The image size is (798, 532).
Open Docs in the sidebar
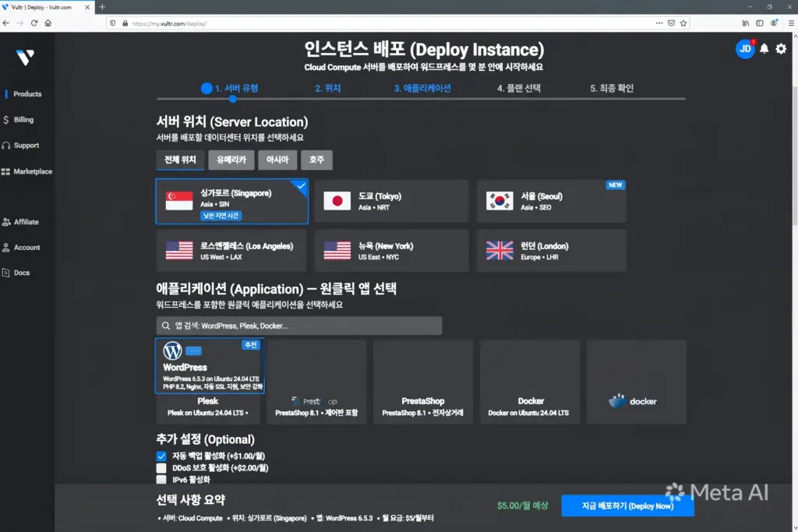16,273
